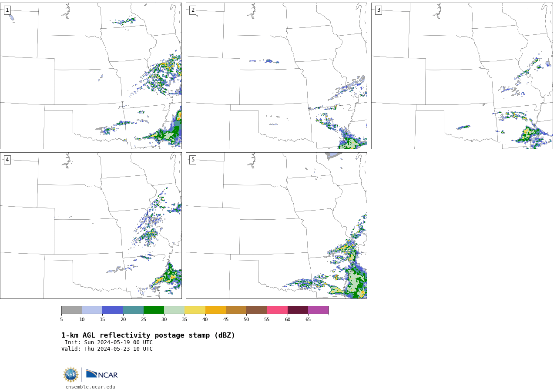Click the orange 40-45 dBZ swatch
The image size is (557, 392).
[215, 310]
